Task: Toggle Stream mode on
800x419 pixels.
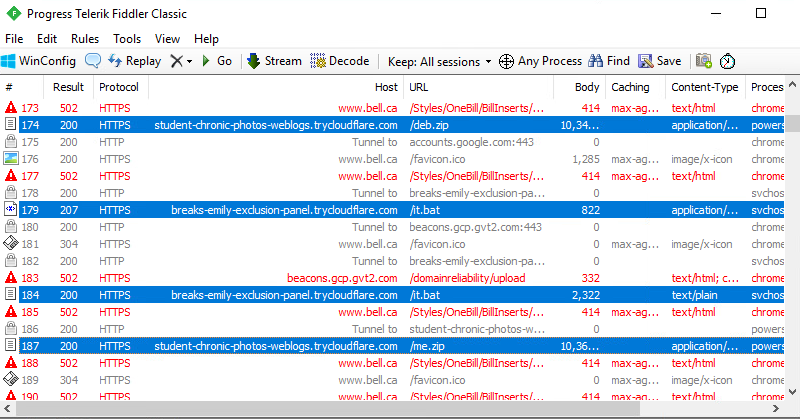Action: click(273, 61)
